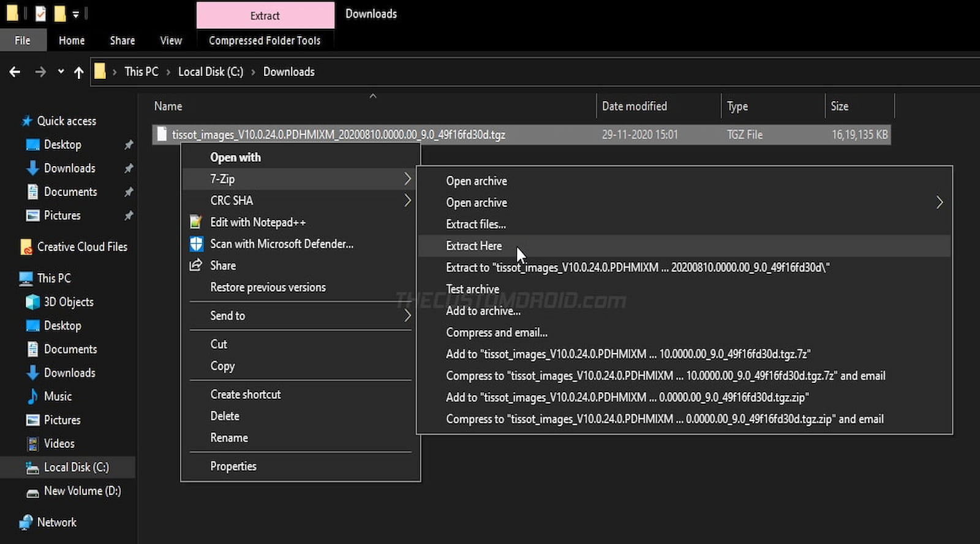This screenshot has width=980, height=544.
Task: Click the Microsoft Defender shield icon
Action: tap(196, 244)
